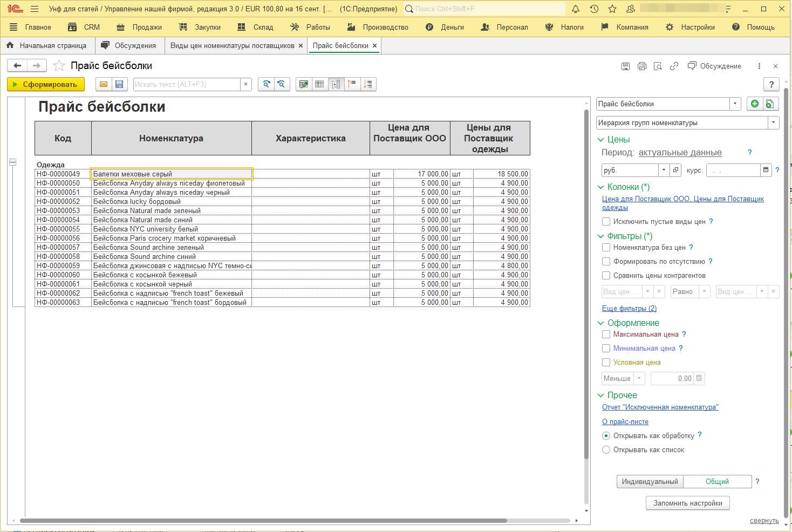Collapse the Оформление section
The width and height of the screenshot is (792, 532).
601,323
